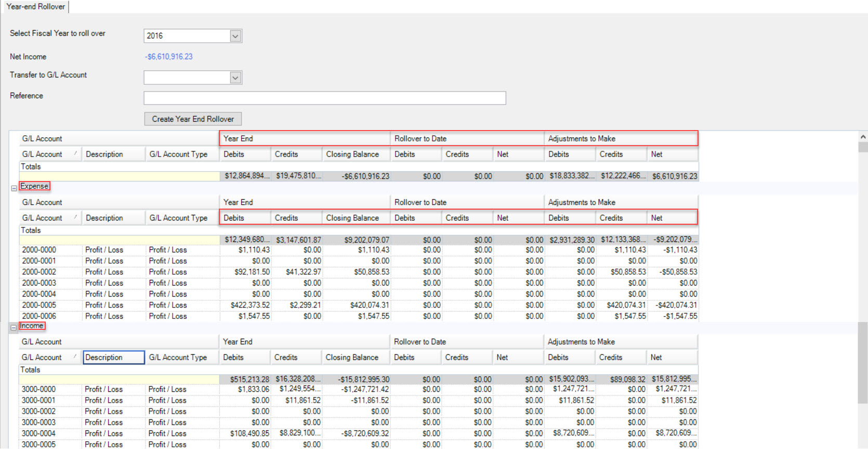Click the $11,861.52 credit cell for 3000-0001
Screen dimensions: 868x449
click(296, 401)
